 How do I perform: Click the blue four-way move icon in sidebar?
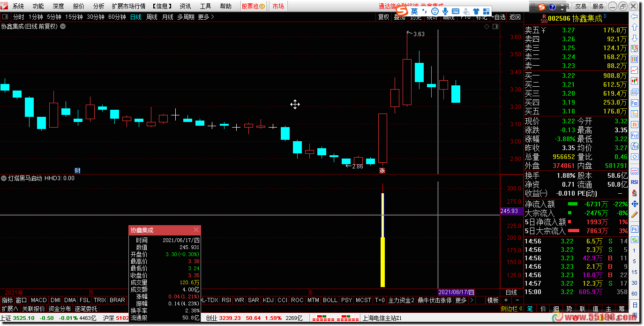(x=635, y=204)
